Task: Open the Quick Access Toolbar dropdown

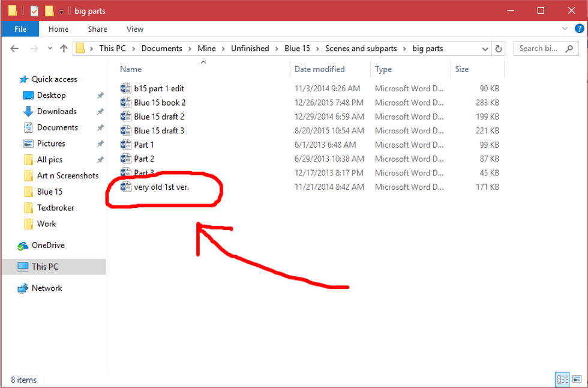Action: click(61, 11)
